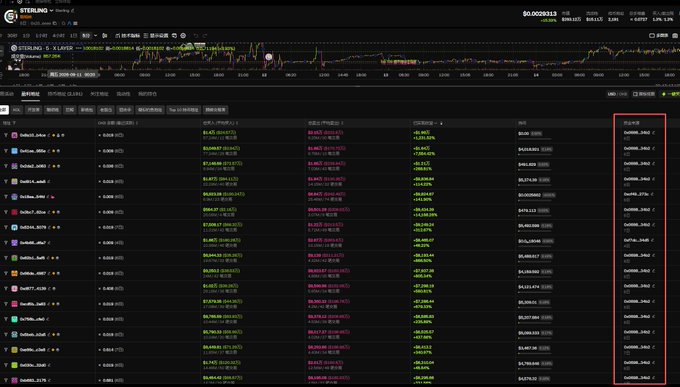Click the info icon on OKB balance header
The width and height of the screenshot is (680, 387).
pos(137,123)
